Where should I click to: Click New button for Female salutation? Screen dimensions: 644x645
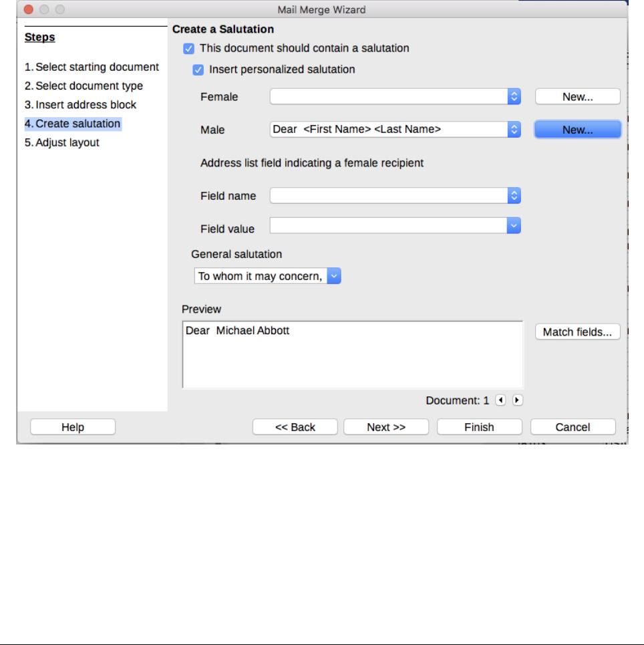tap(577, 97)
